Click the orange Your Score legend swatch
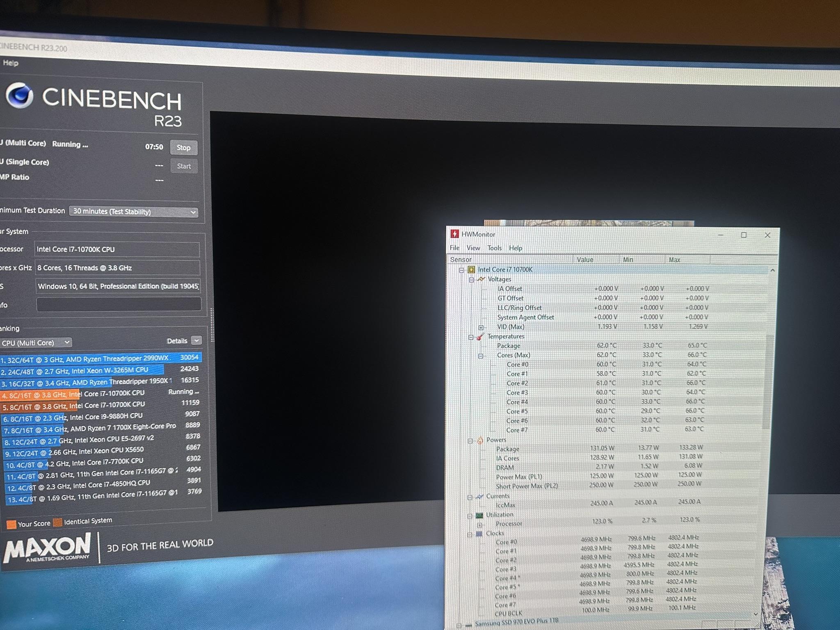This screenshot has width=840, height=630. (11, 524)
